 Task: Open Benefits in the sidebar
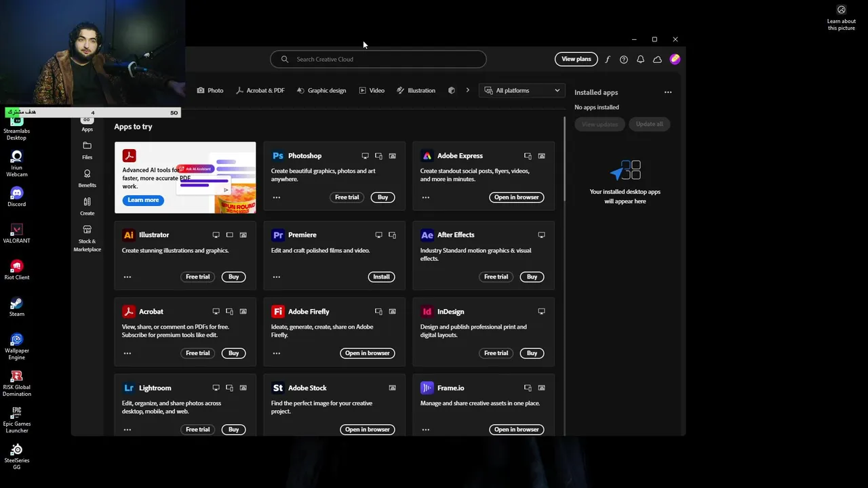click(x=87, y=178)
